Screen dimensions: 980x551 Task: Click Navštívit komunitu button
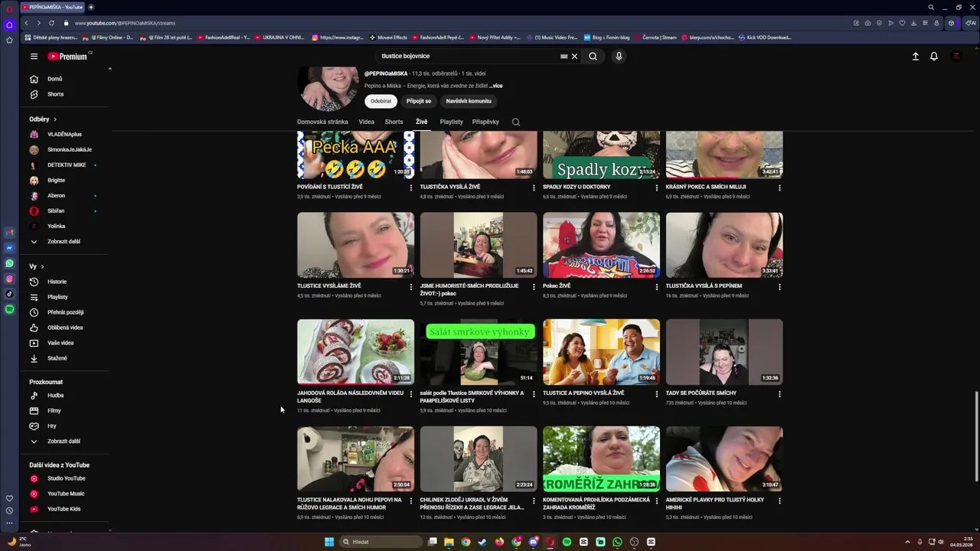click(469, 101)
